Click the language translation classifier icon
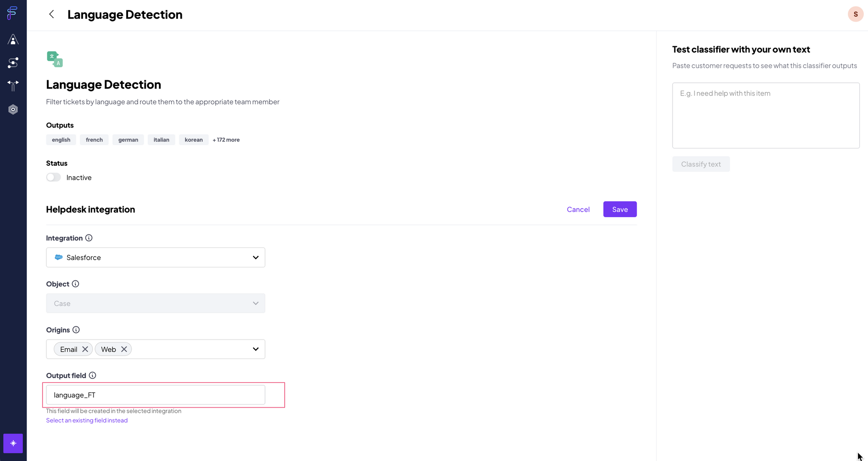This screenshot has height=461, width=868. pos(55,59)
